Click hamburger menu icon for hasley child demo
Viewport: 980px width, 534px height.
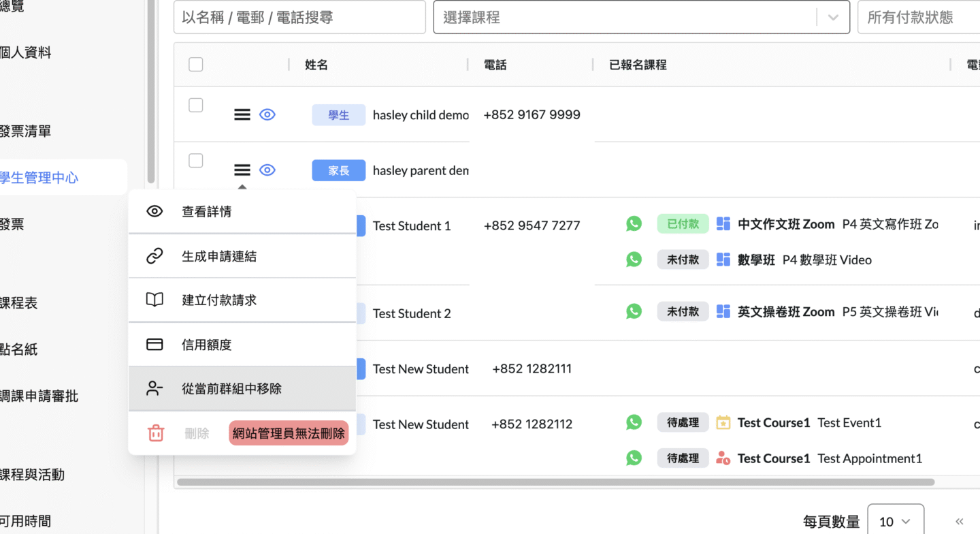pyautogui.click(x=242, y=115)
